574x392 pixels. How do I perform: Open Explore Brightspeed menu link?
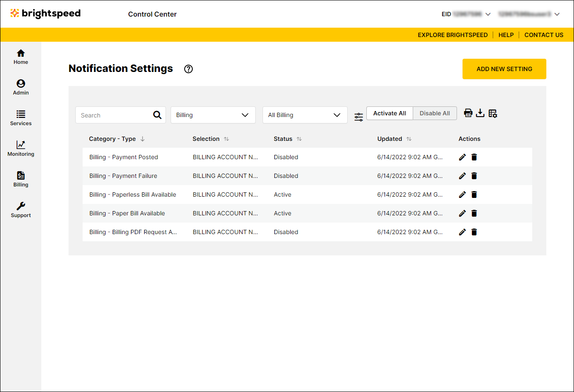453,35
